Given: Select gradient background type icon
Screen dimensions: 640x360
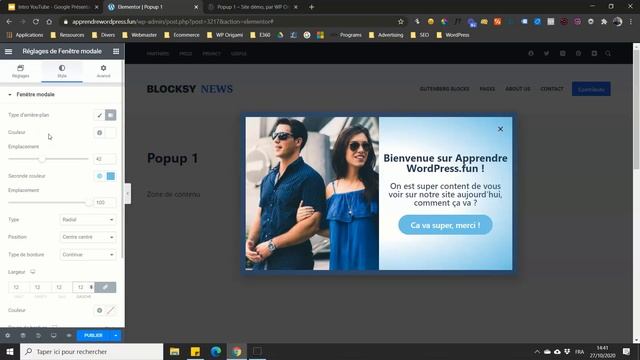Looking at the screenshot, I should 111,116.
